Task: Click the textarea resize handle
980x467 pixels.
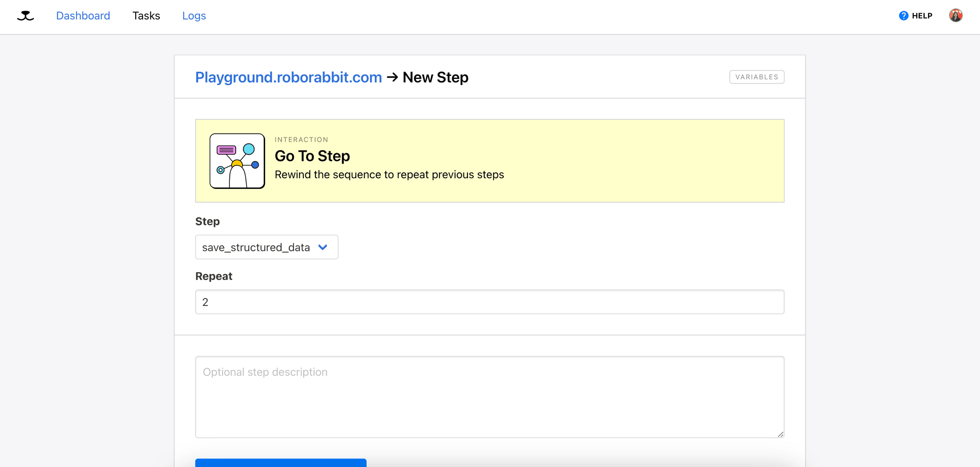Action: click(x=780, y=434)
